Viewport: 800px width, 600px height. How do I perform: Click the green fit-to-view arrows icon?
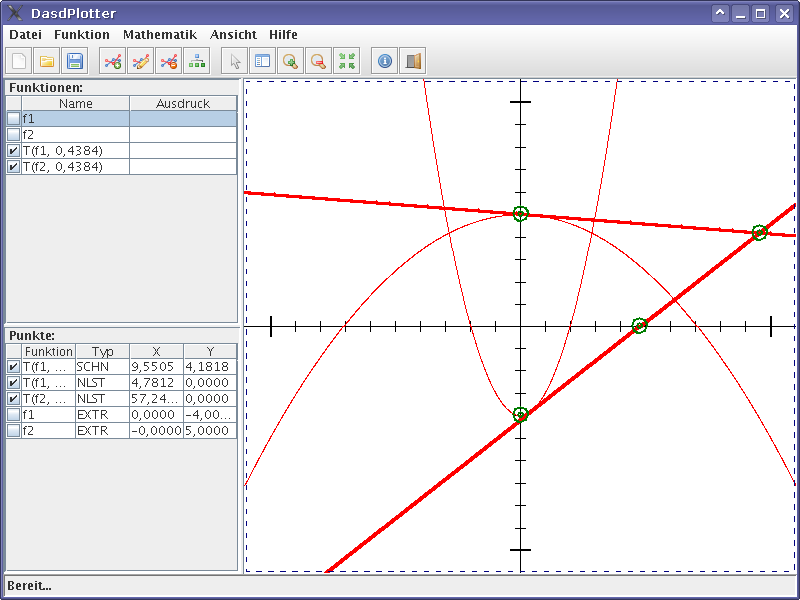[347, 62]
